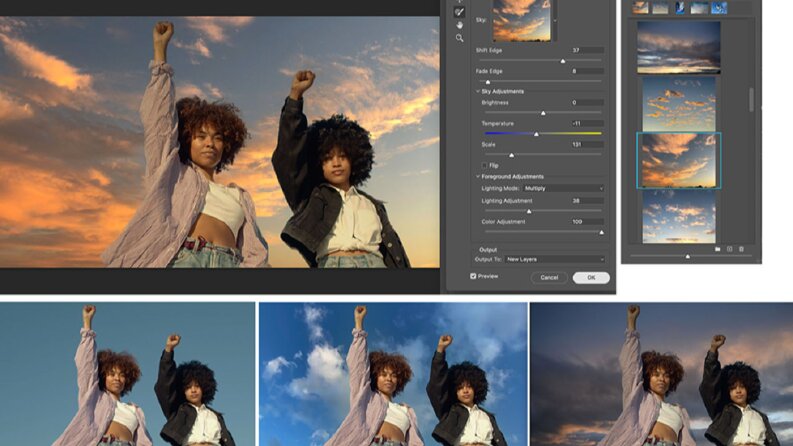Click the 'Temperature' label
The height and width of the screenshot is (446, 793).
(x=497, y=123)
